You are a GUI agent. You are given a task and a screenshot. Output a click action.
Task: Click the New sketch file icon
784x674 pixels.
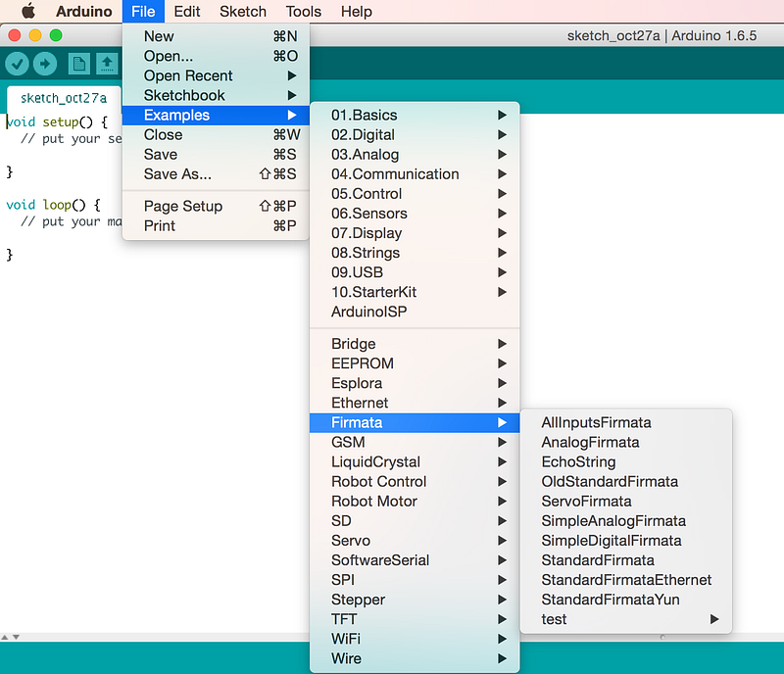79,64
